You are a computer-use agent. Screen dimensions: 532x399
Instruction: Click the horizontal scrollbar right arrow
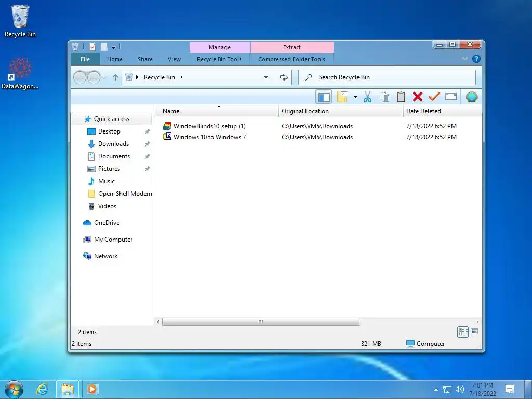477,322
